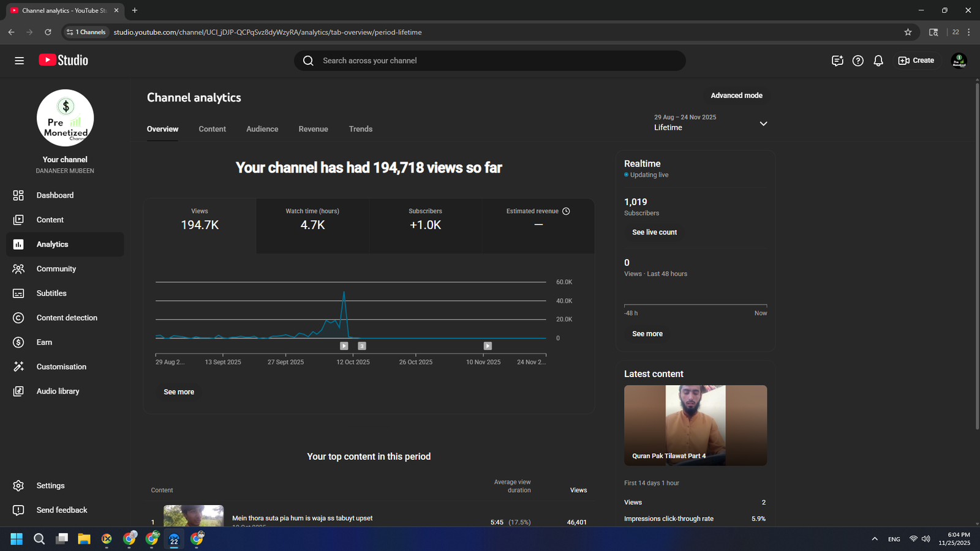Click the video marker numbered 3 on chart

pyautogui.click(x=362, y=346)
